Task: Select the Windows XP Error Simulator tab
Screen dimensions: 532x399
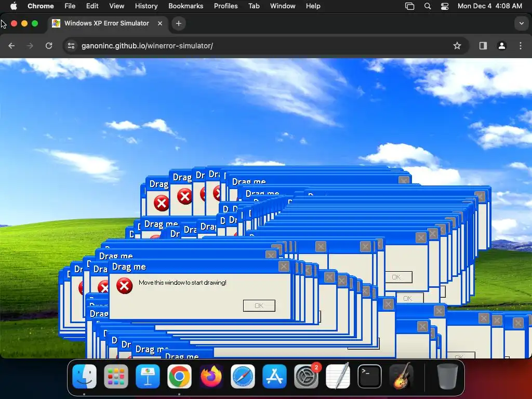Action: pos(107,23)
